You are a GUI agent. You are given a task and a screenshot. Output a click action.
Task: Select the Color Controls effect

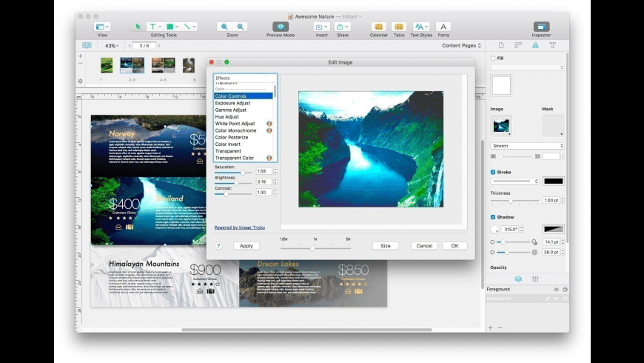pos(243,96)
